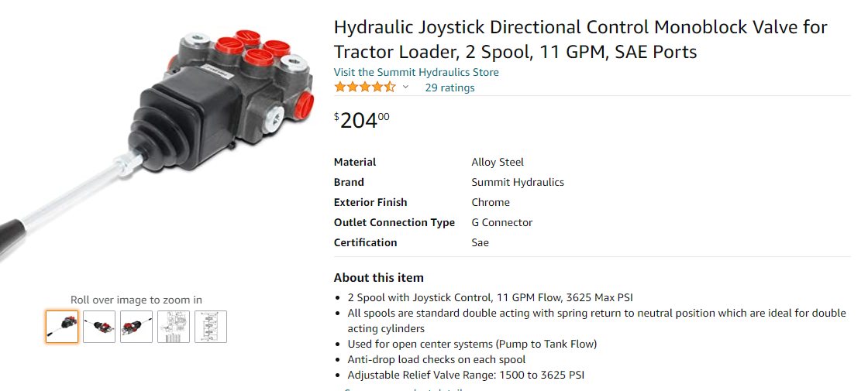Select the fifth thumbnail with hydraulic schematic

point(211,327)
